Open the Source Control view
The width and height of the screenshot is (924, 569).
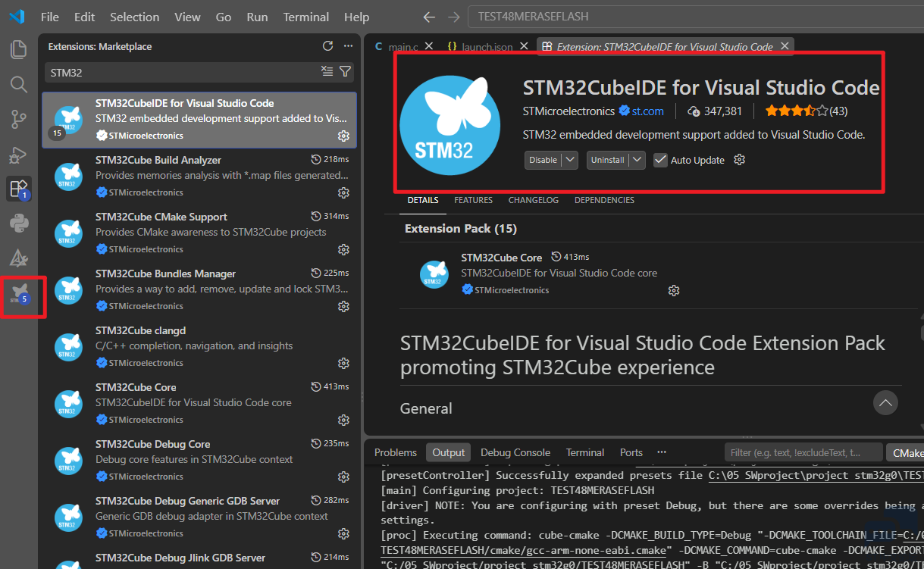point(18,119)
